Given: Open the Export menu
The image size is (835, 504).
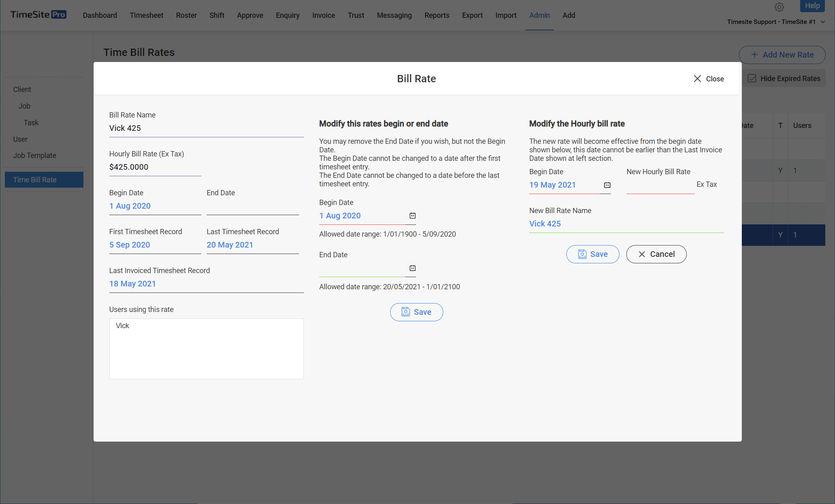Looking at the screenshot, I should click(472, 15).
